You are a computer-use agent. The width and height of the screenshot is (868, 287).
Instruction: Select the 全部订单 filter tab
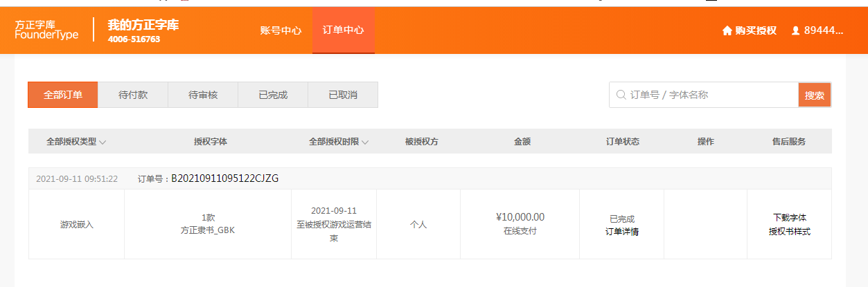[x=63, y=95]
